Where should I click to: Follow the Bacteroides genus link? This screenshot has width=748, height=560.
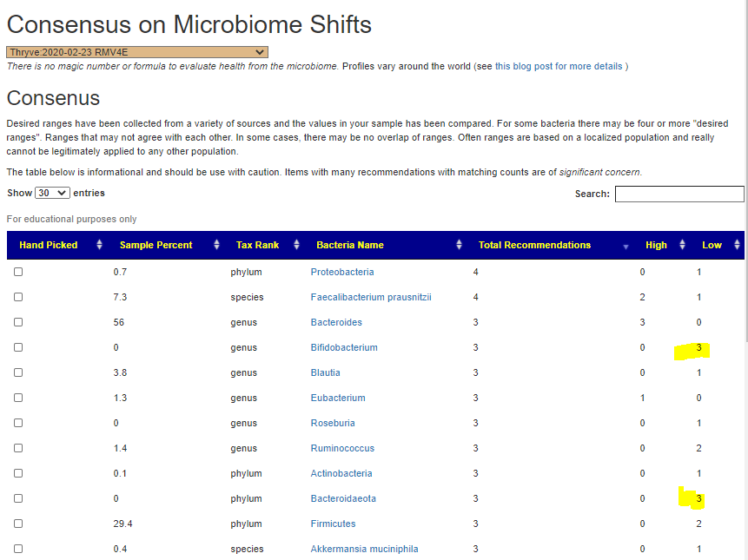(x=336, y=322)
